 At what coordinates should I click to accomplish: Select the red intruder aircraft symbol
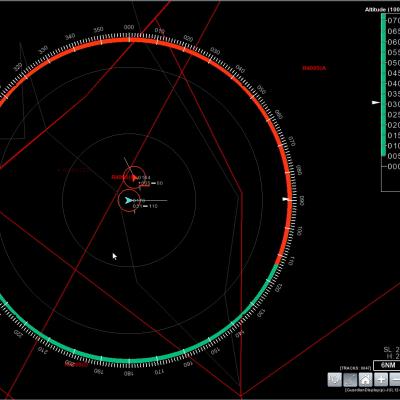(134, 178)
